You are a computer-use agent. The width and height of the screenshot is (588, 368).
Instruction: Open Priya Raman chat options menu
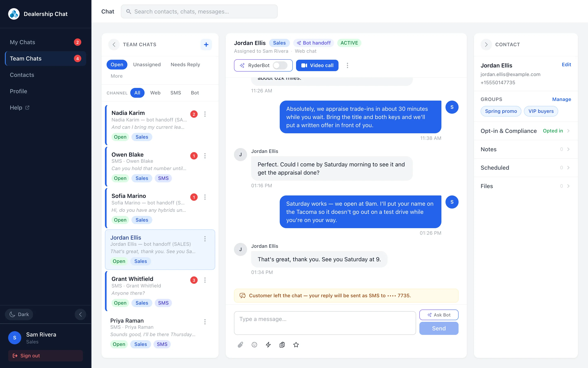click(205, 322)
